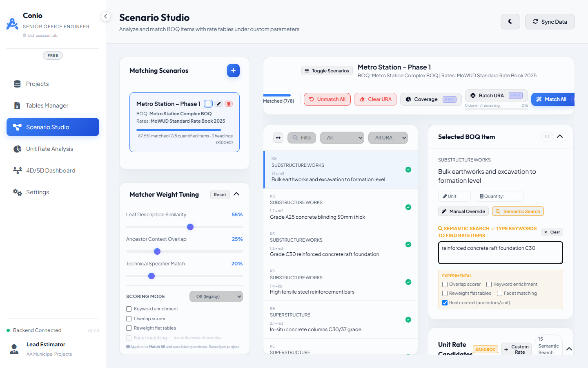Select Scenario Studio in the sidebar
Image resolution: width=588 pixels, height=368 pixels.
click(53, 127)
